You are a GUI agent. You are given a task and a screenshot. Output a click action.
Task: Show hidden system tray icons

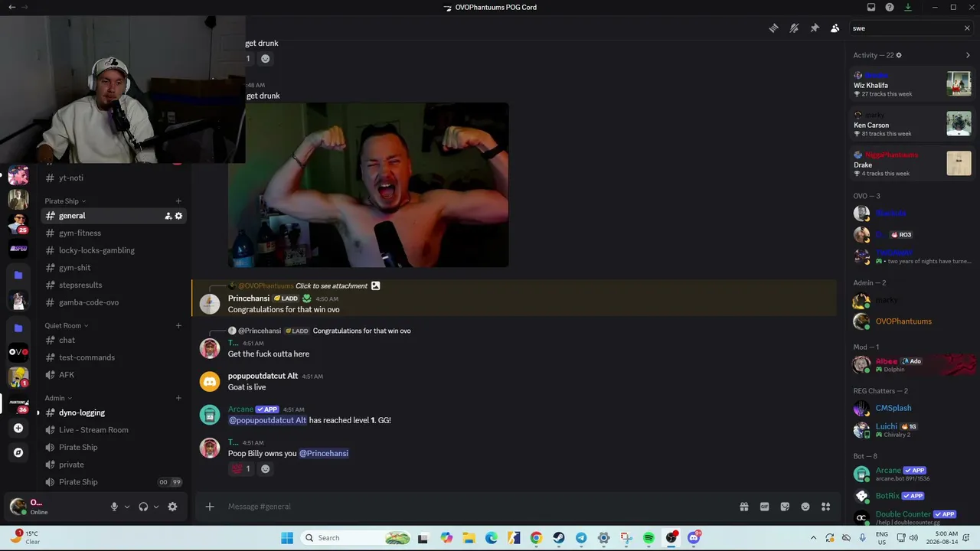point(813,538)
